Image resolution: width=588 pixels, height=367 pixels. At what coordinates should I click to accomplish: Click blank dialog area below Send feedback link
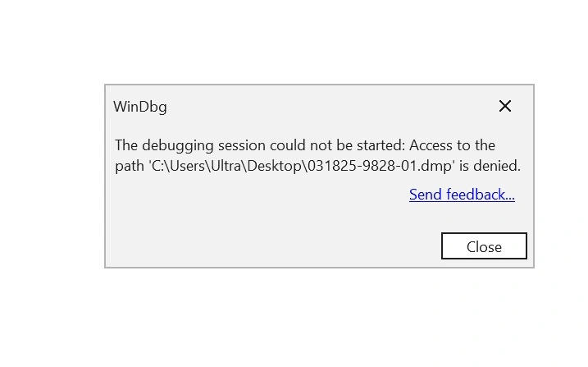(x=462, y=217)
